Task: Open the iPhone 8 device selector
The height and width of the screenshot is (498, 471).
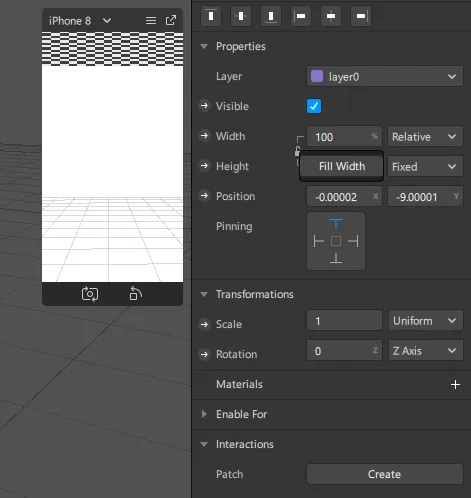Action: point(80,21)
